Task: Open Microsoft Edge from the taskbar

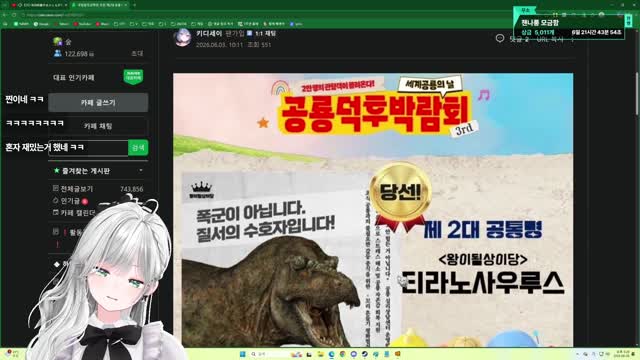Action: pos(331,354)
